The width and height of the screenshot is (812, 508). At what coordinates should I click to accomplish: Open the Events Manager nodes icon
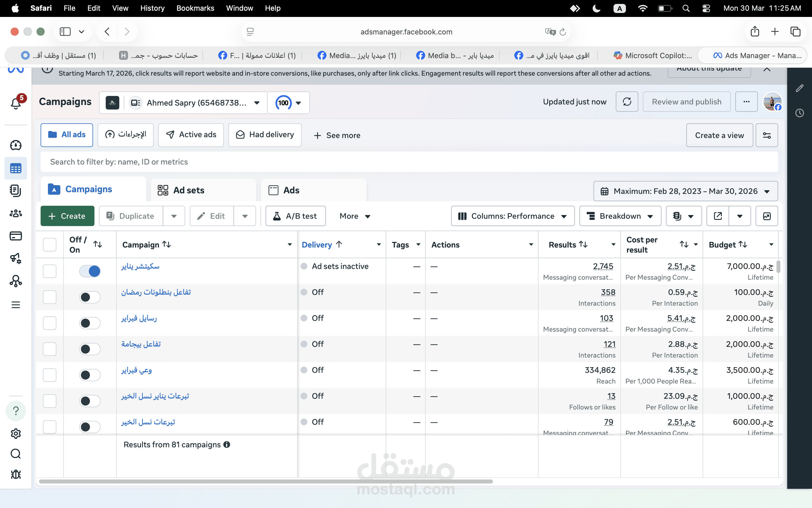pyautogui.click(x=16, y=281)
